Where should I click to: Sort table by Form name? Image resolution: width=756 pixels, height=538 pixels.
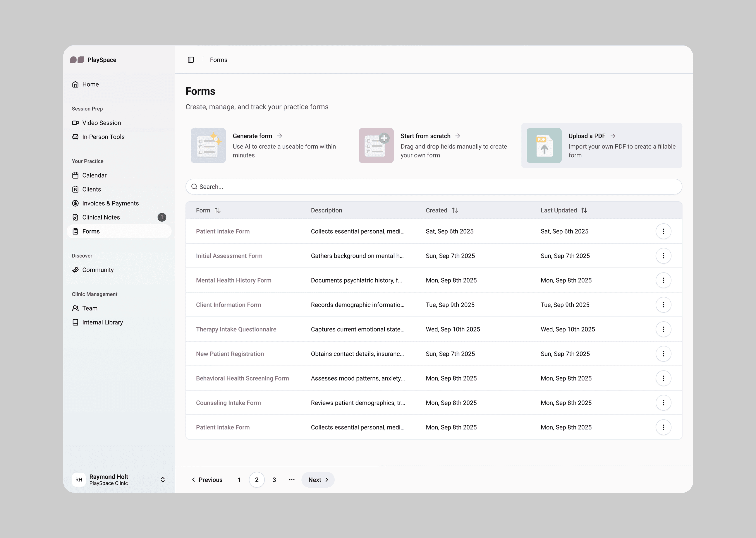coord(217,210)
